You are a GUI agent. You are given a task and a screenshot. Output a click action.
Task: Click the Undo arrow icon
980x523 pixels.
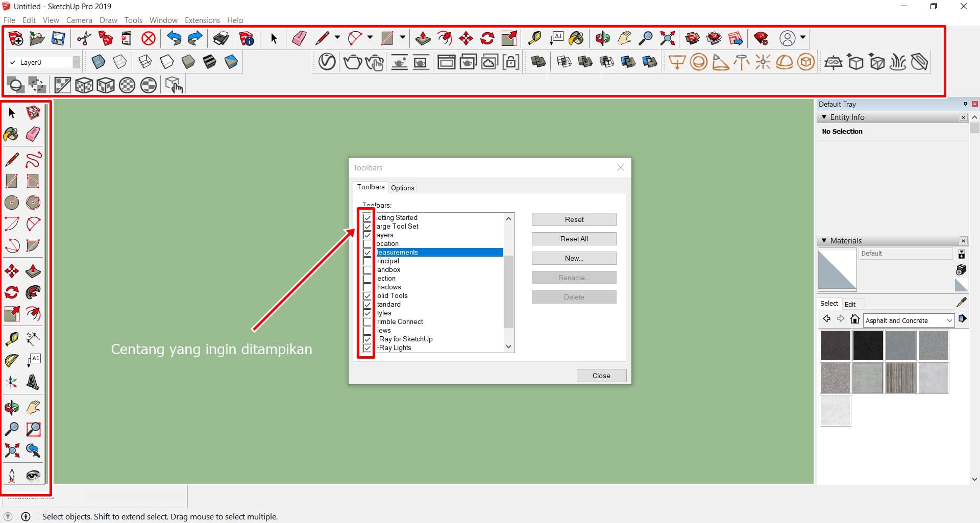(x=174, y=38)
